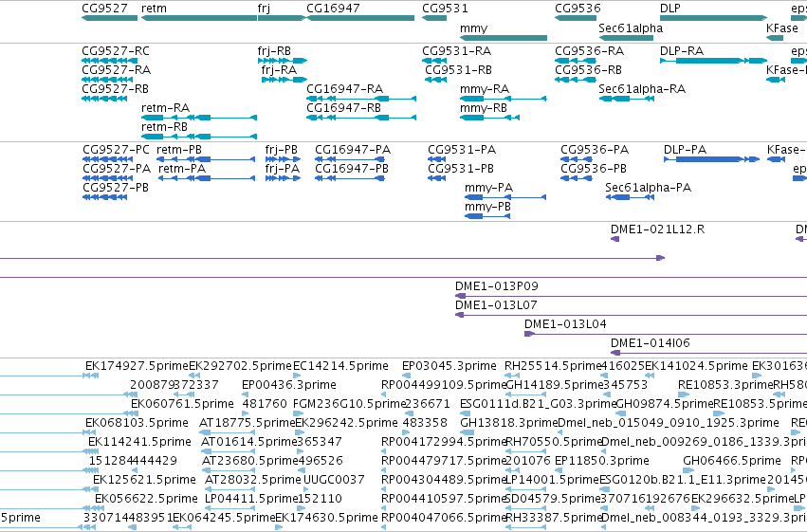
Task: Select the CG9527-PC protein label
Action: point(116,150)
